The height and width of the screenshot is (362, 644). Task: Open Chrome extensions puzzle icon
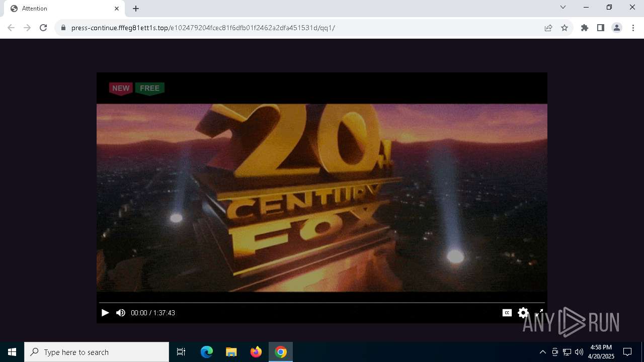pyautogui.click(x=585, y=28)
